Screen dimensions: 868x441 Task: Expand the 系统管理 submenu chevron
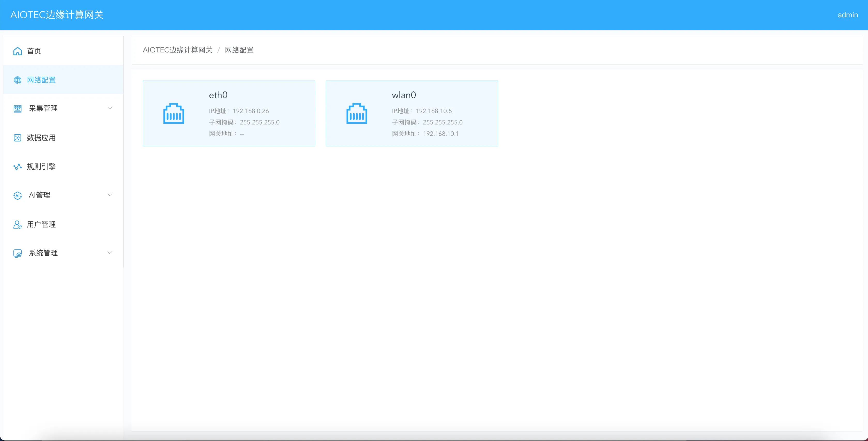click(110, 253)
